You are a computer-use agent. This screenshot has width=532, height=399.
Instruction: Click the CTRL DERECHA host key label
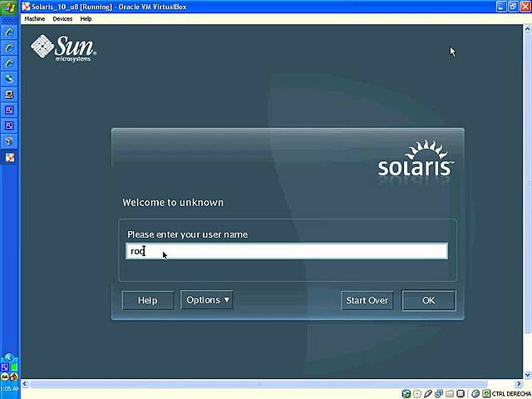coord(511,393)
